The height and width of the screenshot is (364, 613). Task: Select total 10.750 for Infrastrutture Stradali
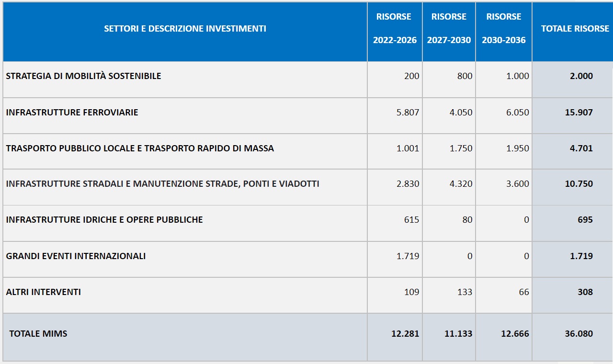pyautogui.click(x=579, y=184)
